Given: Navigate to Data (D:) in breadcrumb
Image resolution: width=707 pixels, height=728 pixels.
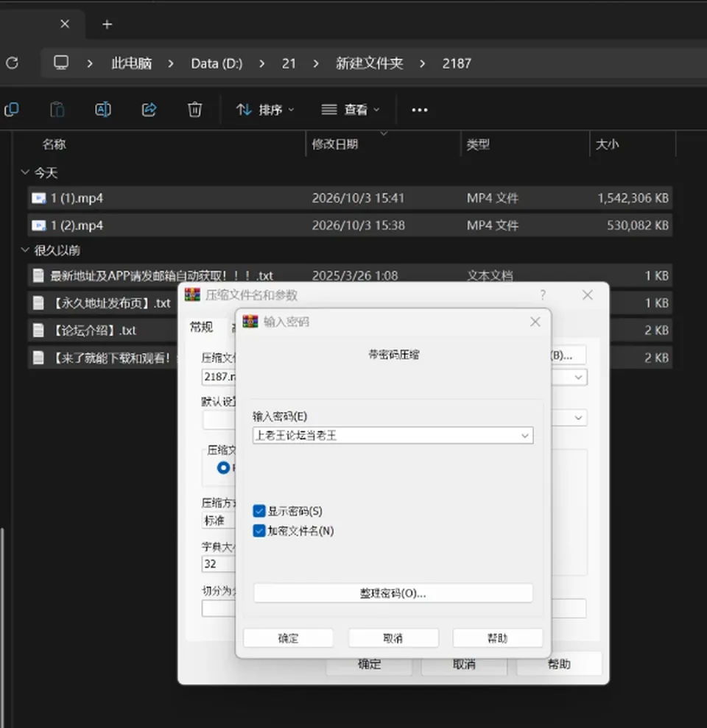Looking at the screenshot, I should 217,63.
